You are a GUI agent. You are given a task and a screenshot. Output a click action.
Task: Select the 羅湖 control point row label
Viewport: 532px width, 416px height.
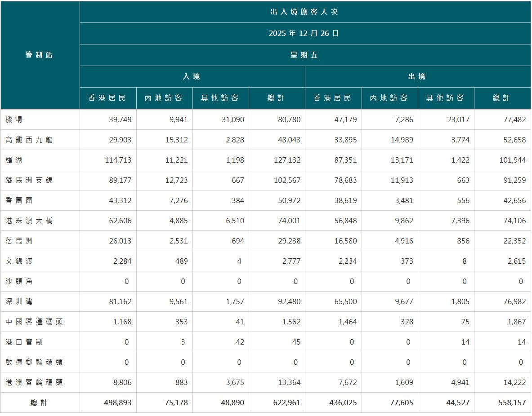(14, 160)
